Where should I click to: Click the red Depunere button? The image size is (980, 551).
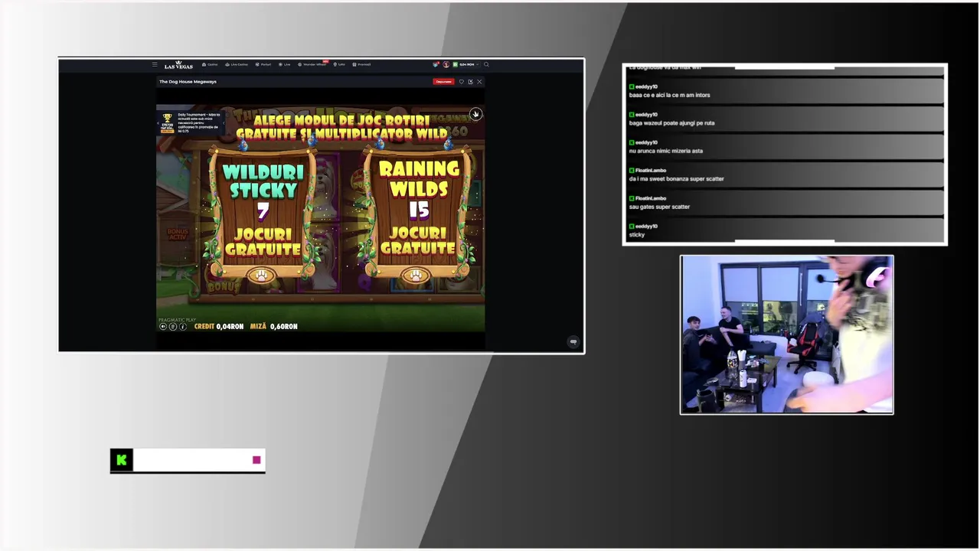coord(443,82)
